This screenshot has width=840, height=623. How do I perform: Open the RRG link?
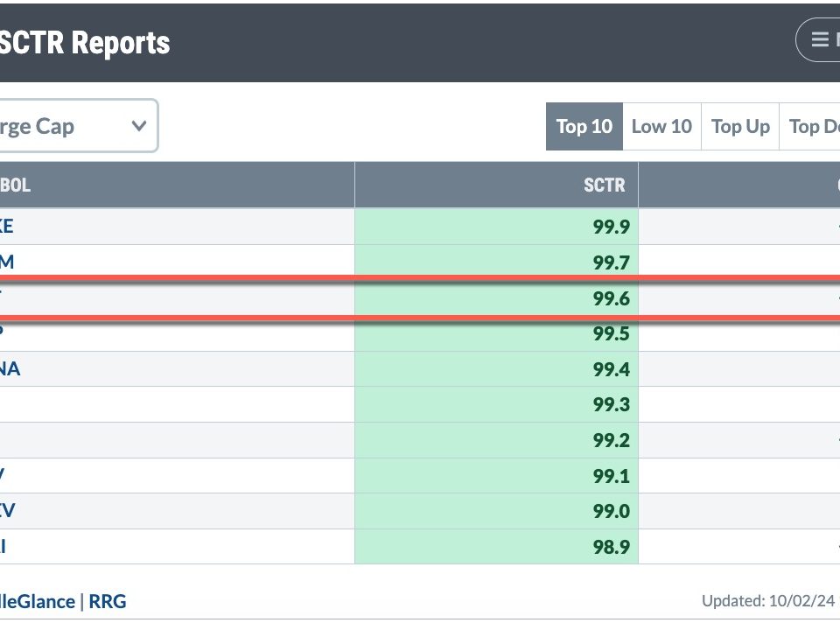pos(108,601)
